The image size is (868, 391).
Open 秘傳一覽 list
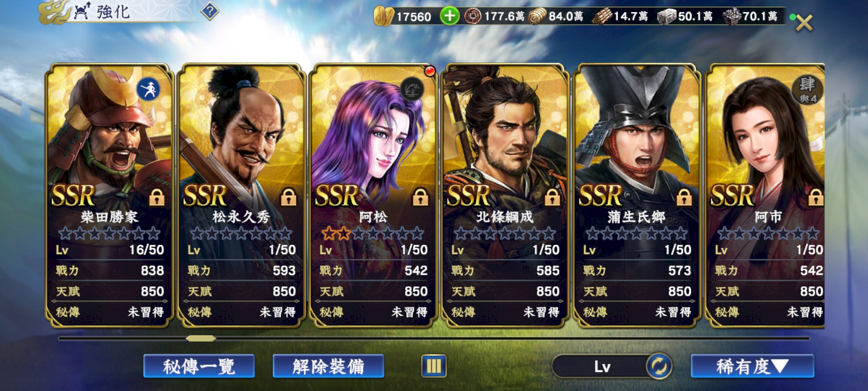point(199,366)
